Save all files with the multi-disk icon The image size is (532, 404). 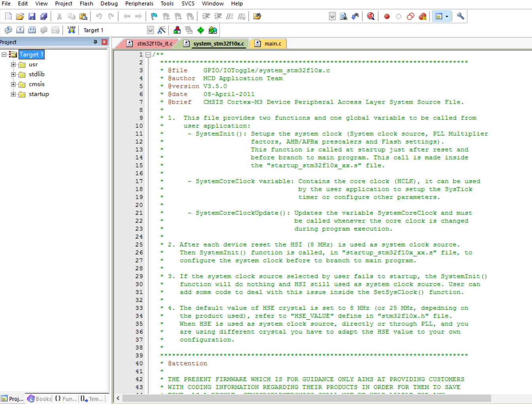click(44, 16)
